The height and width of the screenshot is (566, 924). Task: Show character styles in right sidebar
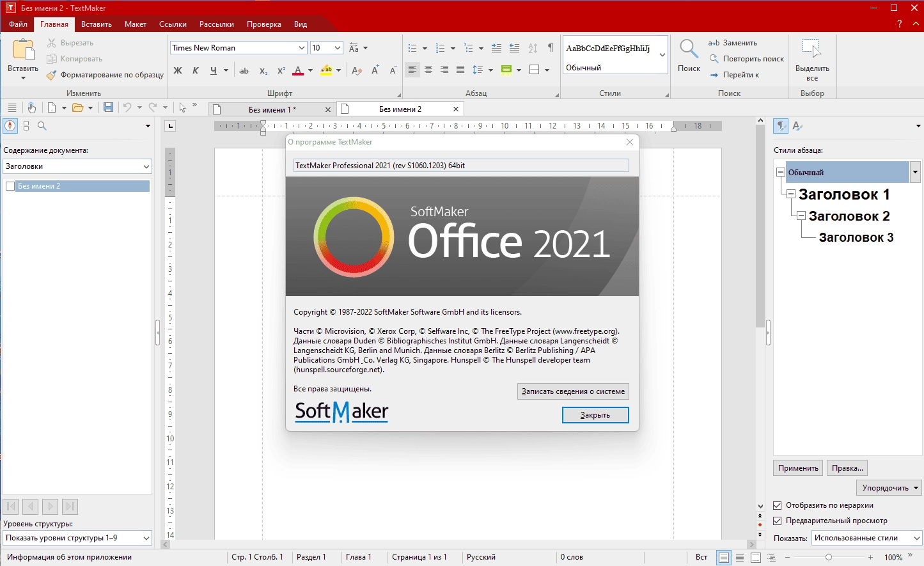click(x=797, y=126)
